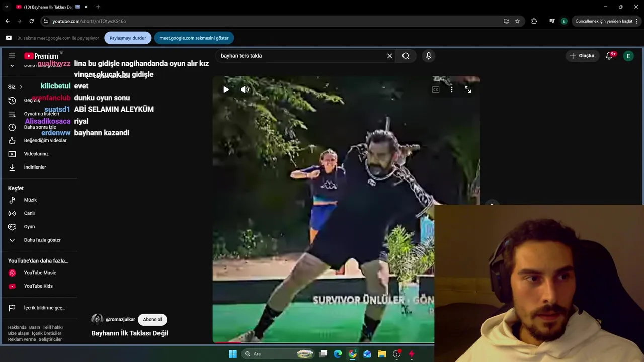This screenshot has height=362, width=644.
Task: Open Chrome extensions puzzle icon
Action: point(534,21)
